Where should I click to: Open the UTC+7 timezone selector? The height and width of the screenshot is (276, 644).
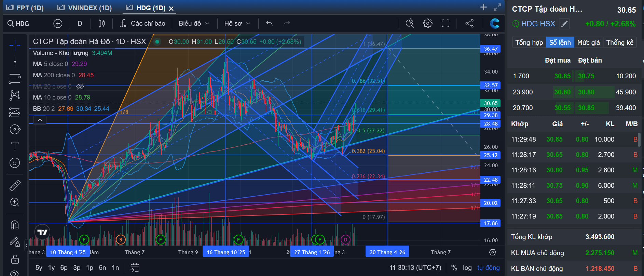[415, 267]
